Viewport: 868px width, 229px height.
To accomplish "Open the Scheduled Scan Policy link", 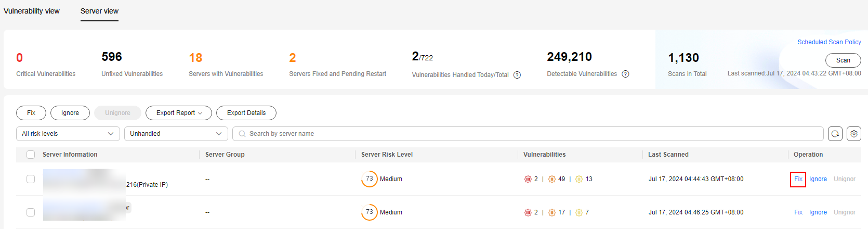I will 829,42.
